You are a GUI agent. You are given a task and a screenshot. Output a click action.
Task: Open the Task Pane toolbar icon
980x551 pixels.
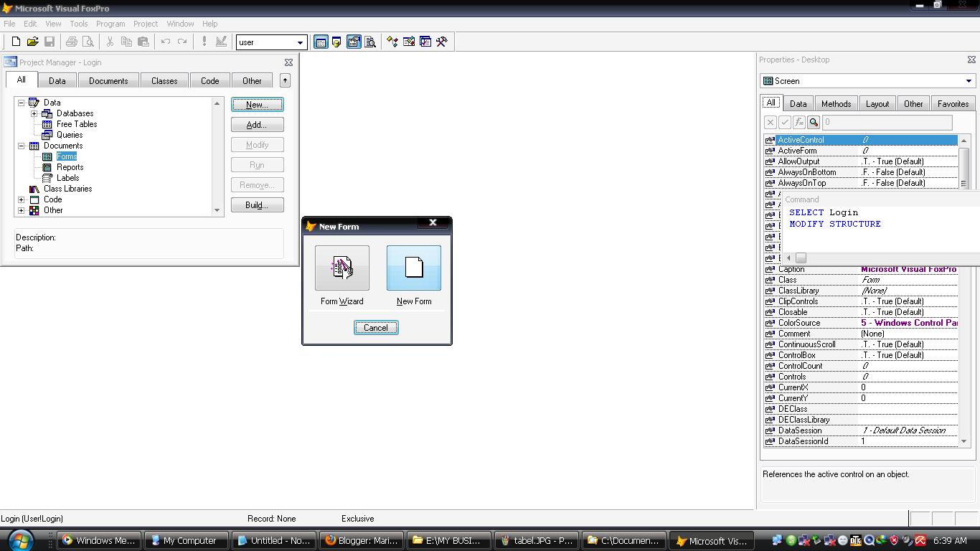click(425, 42)
